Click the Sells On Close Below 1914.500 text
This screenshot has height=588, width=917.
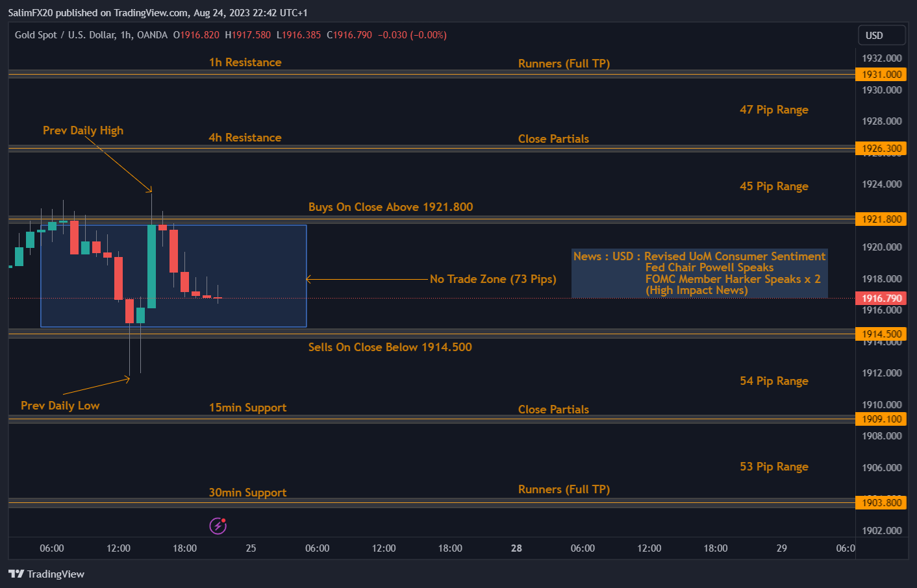[x=390, y=347]
